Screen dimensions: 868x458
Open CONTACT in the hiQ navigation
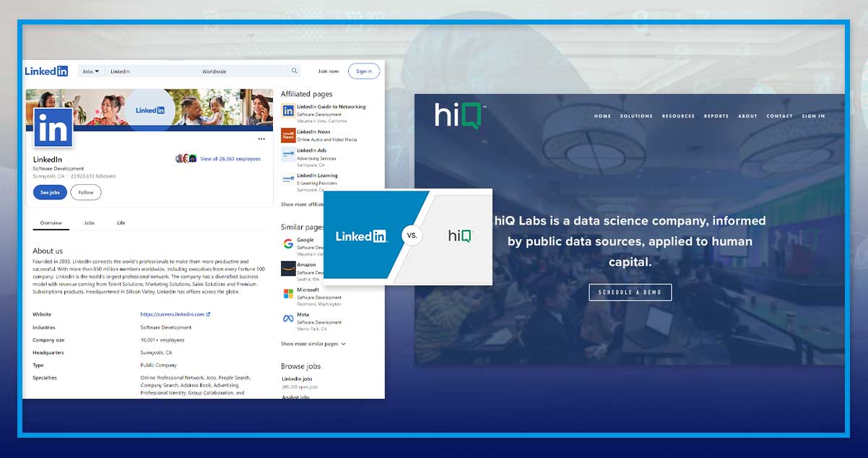point(779,116)
